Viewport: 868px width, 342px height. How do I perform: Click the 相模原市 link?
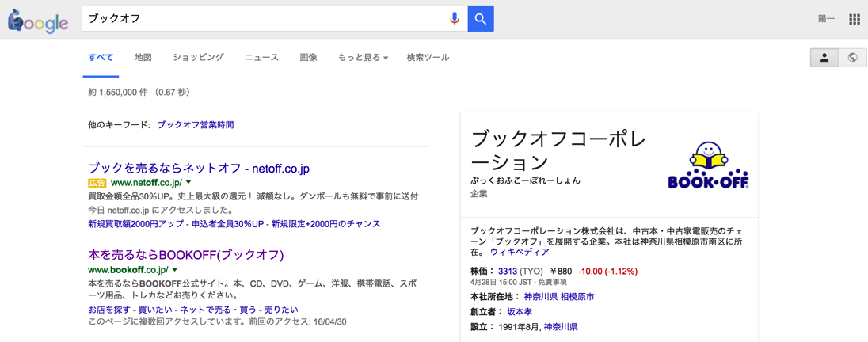577,297
